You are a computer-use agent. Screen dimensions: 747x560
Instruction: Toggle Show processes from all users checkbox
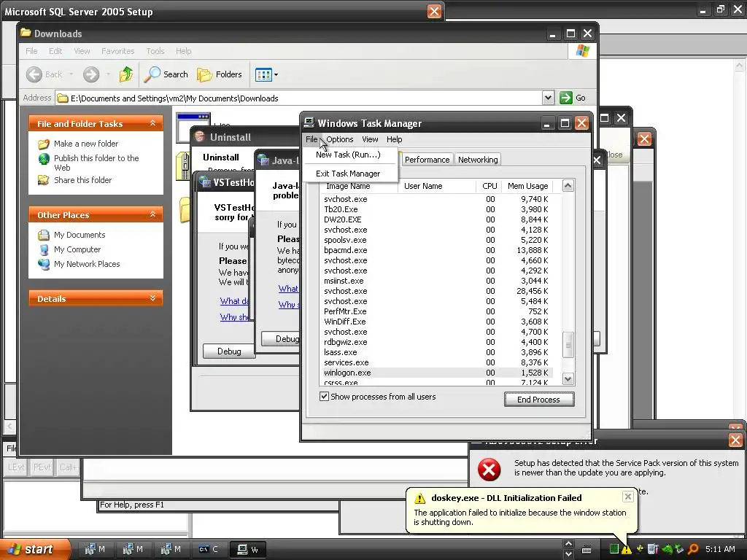pos(324,396)
